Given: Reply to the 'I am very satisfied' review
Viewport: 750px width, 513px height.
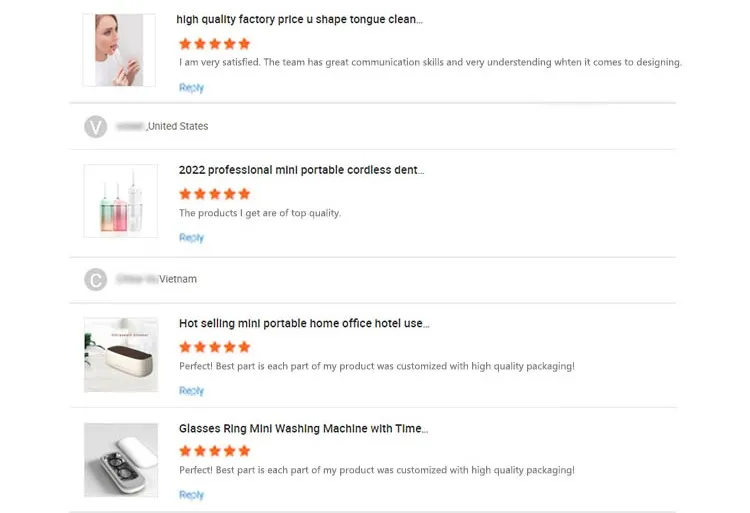Looking at the screenshot, I should [x=191, y=88].
